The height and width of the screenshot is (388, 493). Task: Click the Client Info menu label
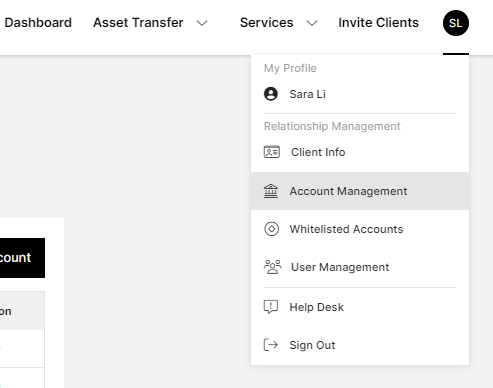click(x=318, y=152)
